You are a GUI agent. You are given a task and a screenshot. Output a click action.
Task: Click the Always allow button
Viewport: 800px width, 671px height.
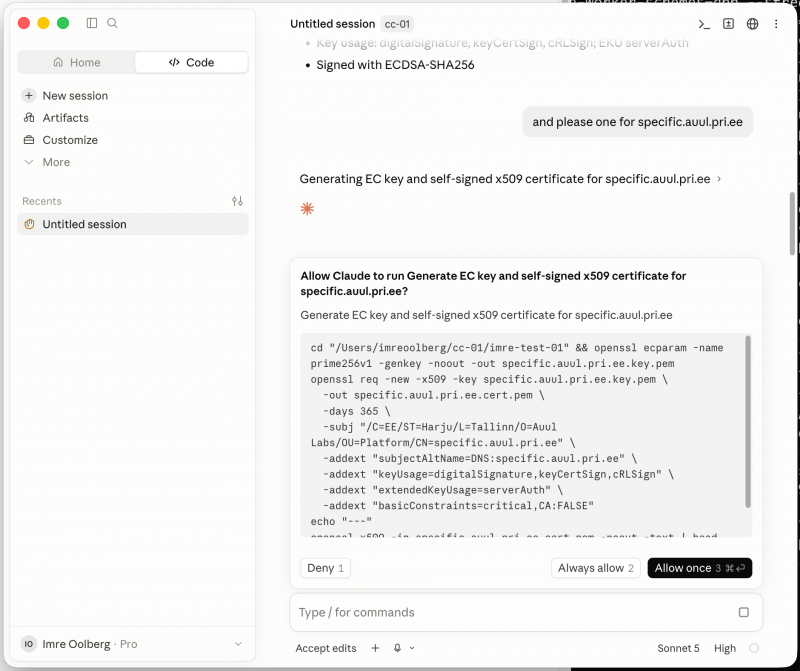[595, 568]
